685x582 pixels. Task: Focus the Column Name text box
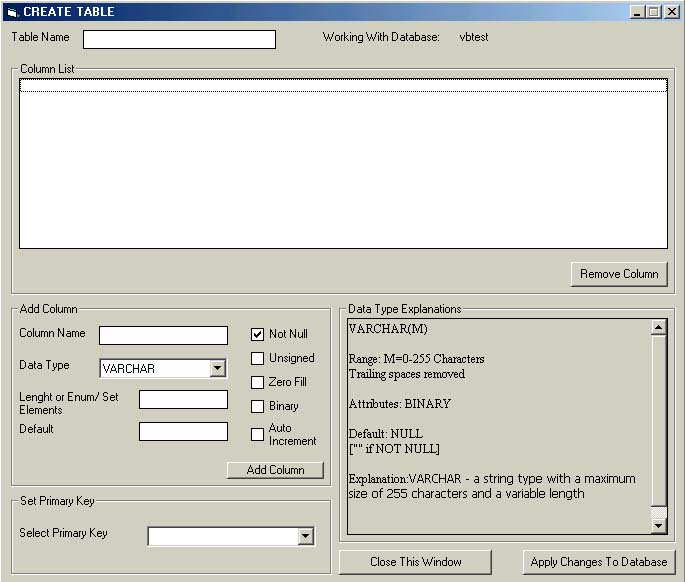pyautogui.click(x=163, y=335)
